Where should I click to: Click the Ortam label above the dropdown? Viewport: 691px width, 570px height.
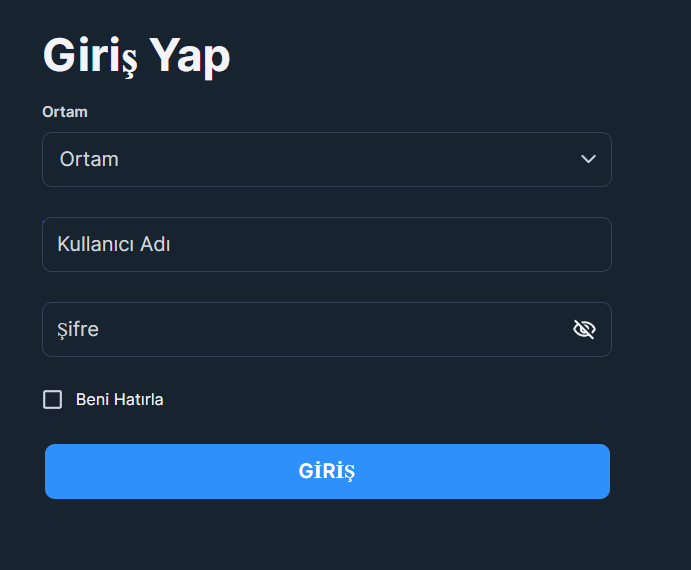pyautogui.click(x=65, y=112)
